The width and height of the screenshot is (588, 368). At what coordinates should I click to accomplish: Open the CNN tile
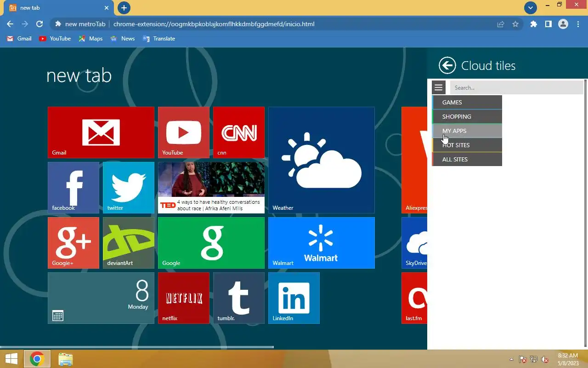(239, 132)
